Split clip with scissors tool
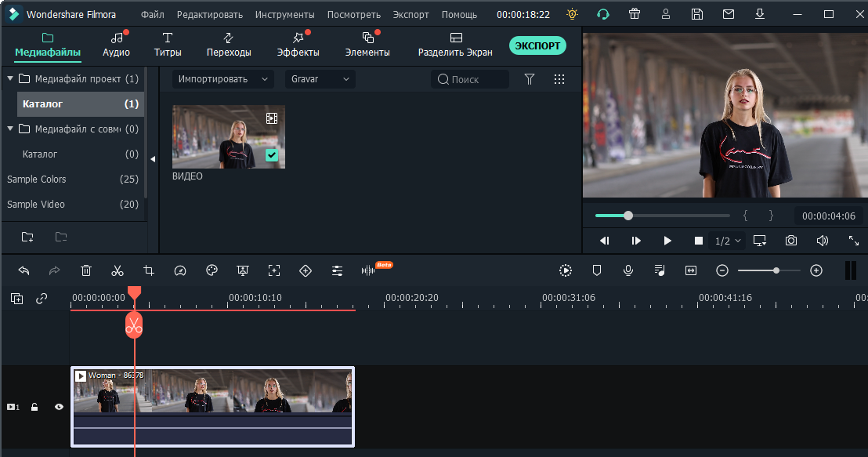 (118, 270)
